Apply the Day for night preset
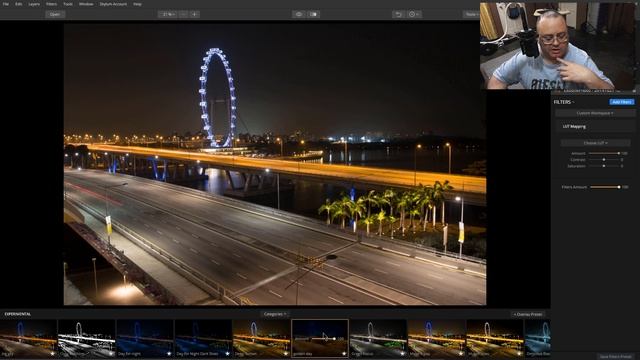The height and width of the screenshot is (360, 640). pyautogui.click(x=144, y=338)
